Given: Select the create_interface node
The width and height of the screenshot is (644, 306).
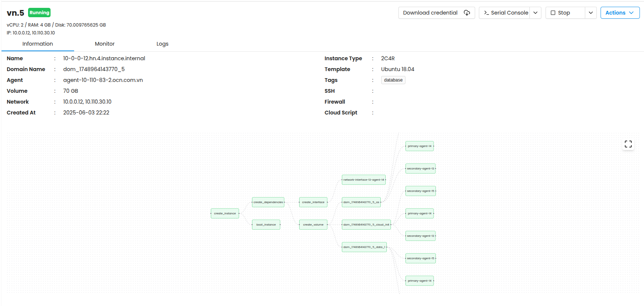Looking at the screenshot, I should click(x=313, y=202).
